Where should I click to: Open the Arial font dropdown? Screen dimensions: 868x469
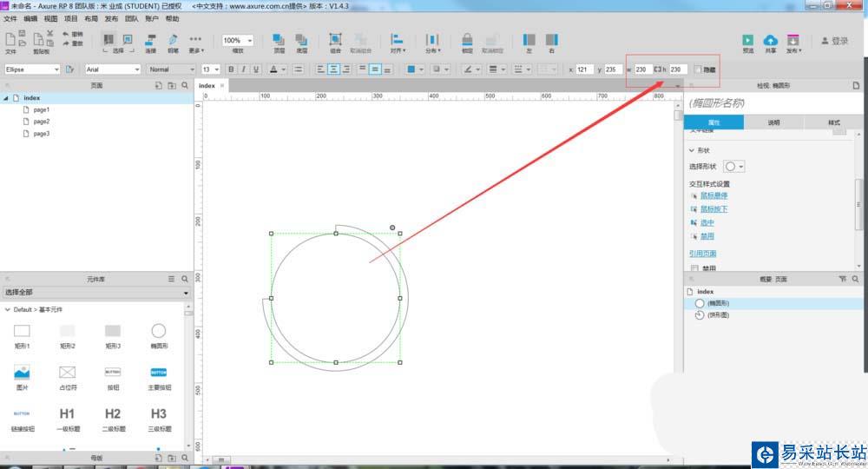pyautogui.click(x=113, y=69)
